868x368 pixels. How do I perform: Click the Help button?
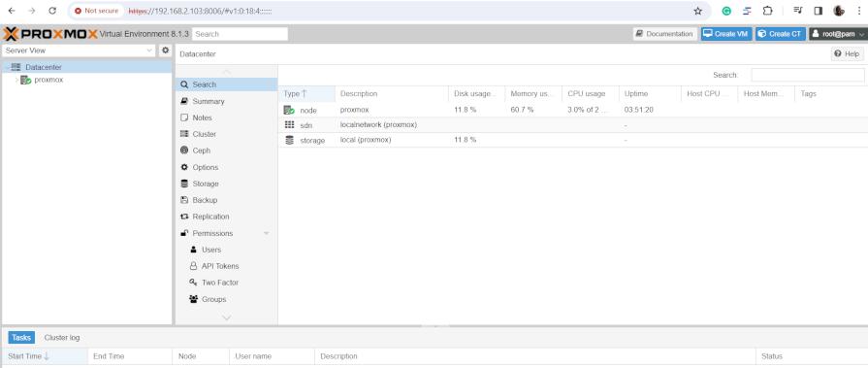point(847,53)
